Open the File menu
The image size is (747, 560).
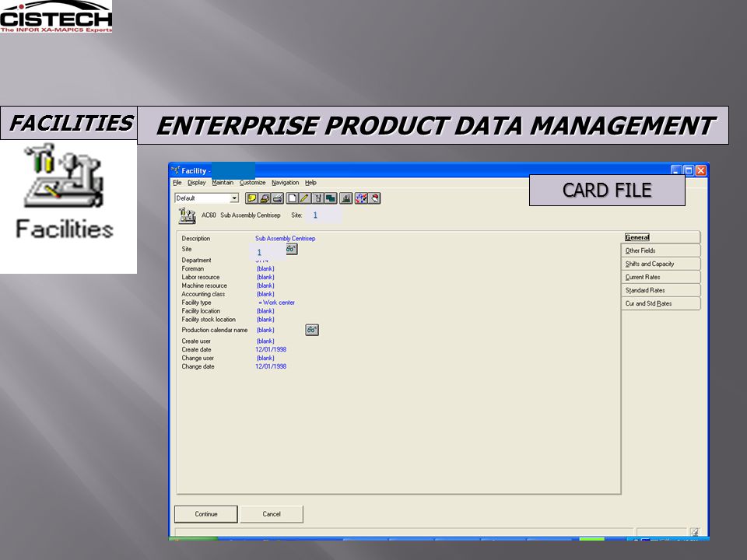[x=177, y=183]
